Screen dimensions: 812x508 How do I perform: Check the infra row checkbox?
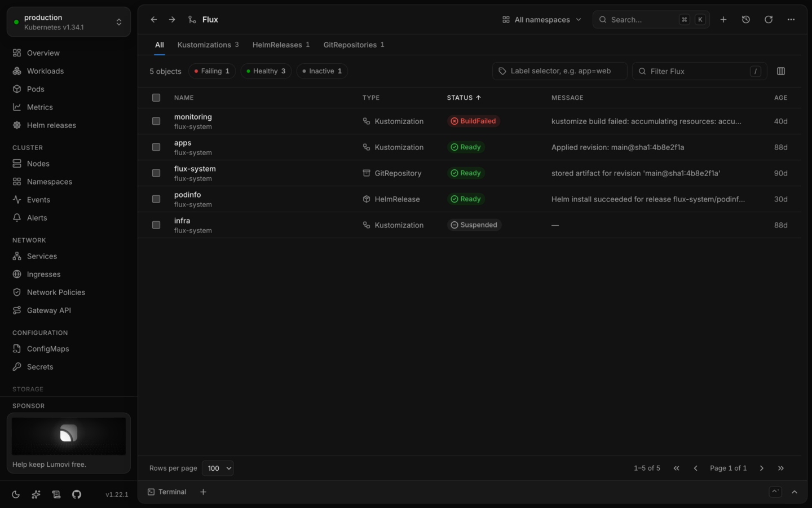pyautogui.click(x=156, y=225)
